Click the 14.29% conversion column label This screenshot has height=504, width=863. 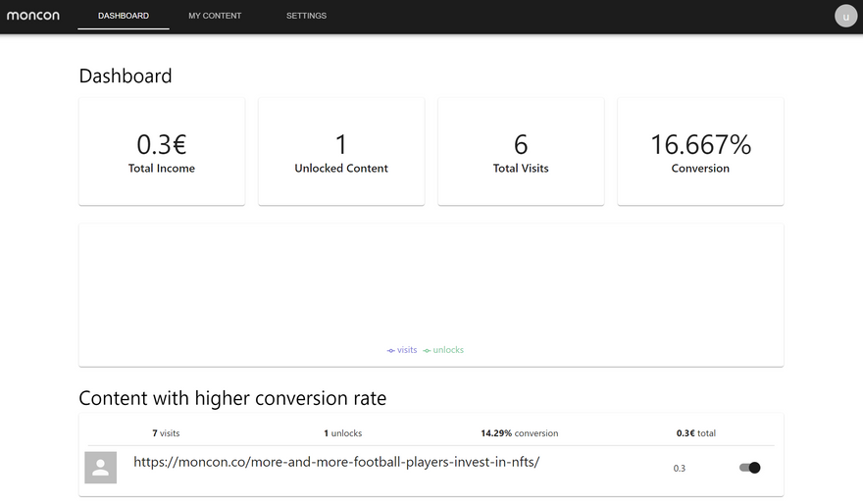(519, 433)
